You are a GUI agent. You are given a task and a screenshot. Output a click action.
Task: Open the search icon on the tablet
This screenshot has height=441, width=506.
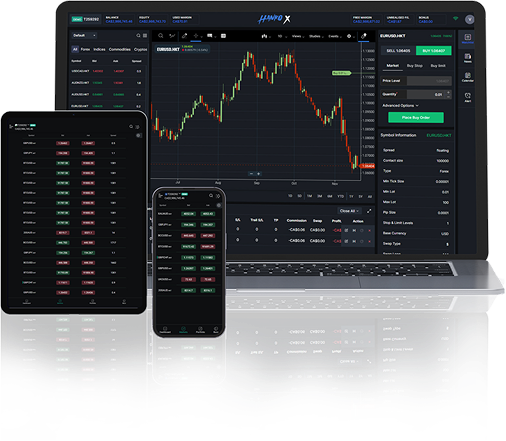(x=131, y=126)
